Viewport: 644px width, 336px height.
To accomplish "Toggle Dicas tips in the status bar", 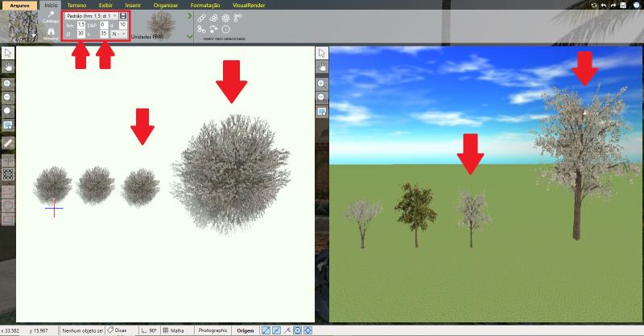I will pyautogui.click(x=117, y=330).
